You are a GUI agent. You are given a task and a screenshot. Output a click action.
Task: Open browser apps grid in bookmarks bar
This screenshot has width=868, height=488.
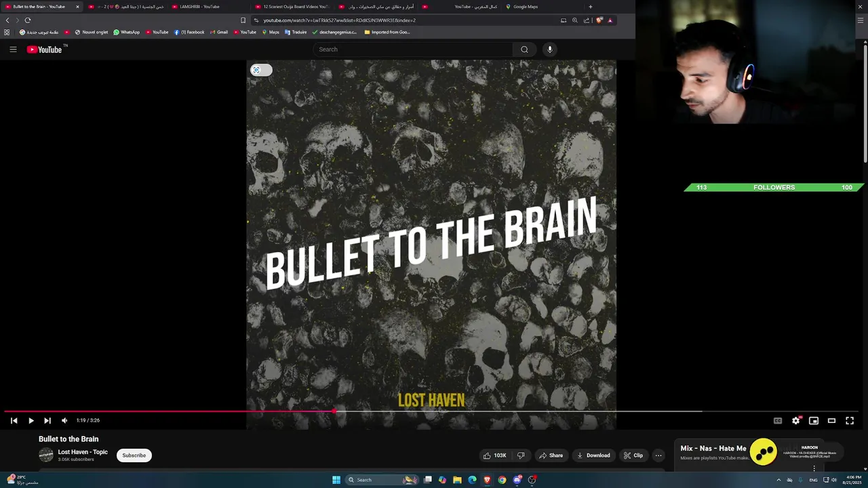7,32
